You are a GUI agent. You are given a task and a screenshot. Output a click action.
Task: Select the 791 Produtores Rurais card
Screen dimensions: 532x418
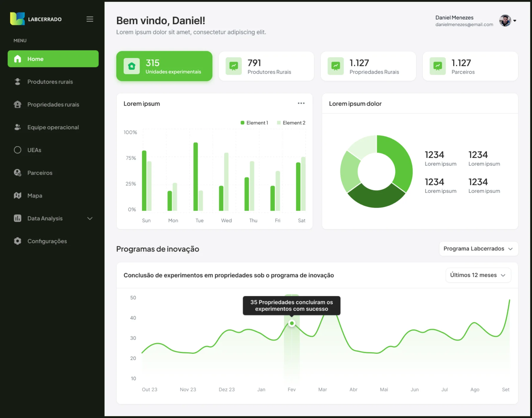266,66
